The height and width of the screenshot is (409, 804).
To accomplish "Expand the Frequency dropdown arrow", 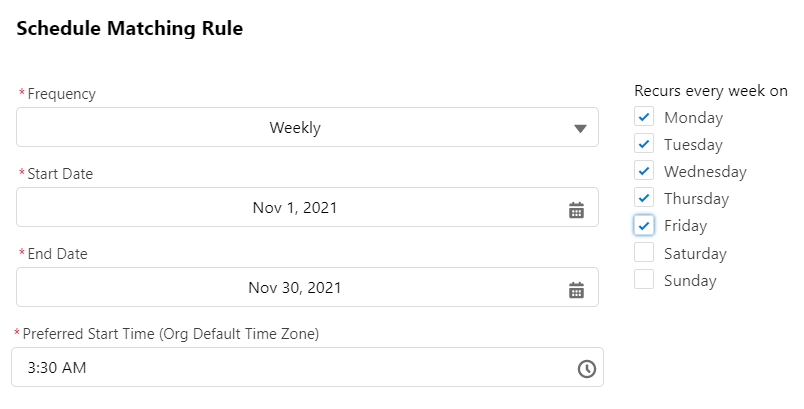I will pyautogui.click(x=580, y=128).
